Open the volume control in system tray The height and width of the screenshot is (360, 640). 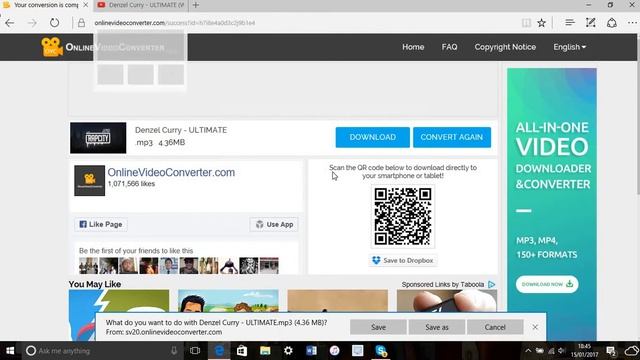coord(562,351)
